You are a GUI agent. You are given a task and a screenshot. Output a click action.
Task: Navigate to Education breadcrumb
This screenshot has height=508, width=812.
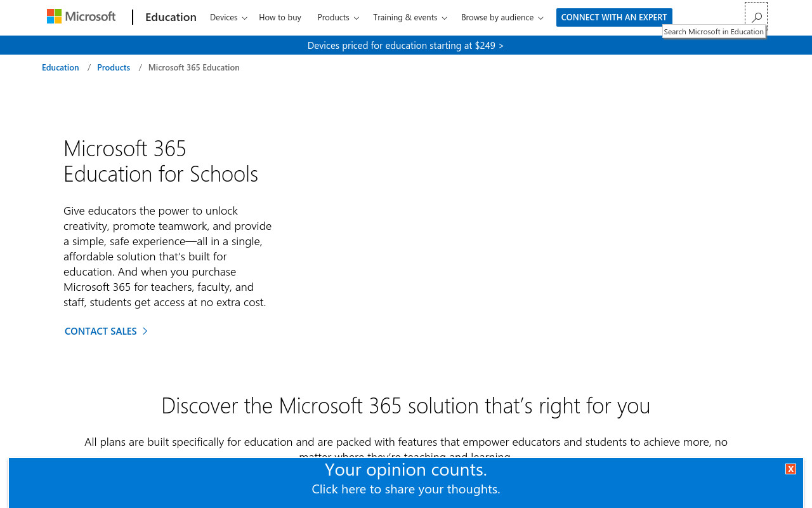click(60, 67)
